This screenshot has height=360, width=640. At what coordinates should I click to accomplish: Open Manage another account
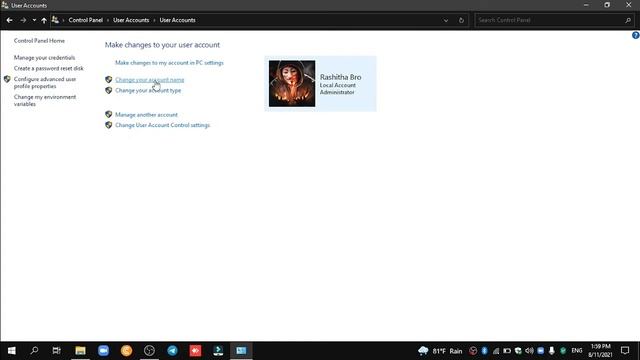(x=146, y=115)
